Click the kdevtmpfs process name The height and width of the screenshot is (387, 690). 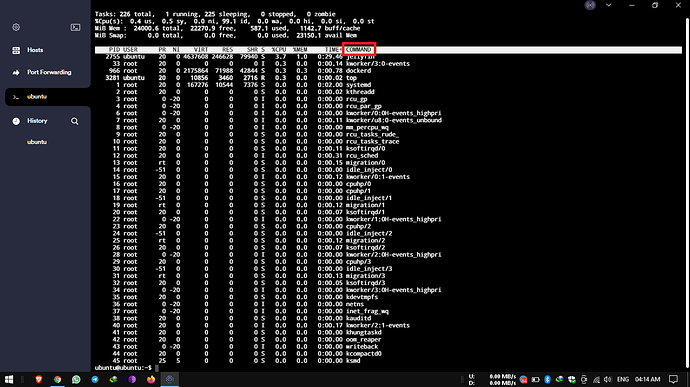click(x=362, y=297)
